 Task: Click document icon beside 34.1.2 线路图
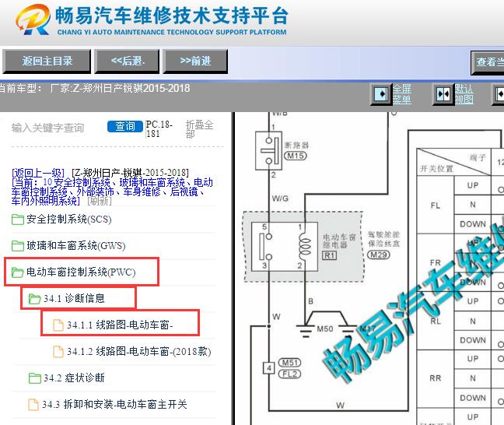pyautogui.click(x=58, y=351)
